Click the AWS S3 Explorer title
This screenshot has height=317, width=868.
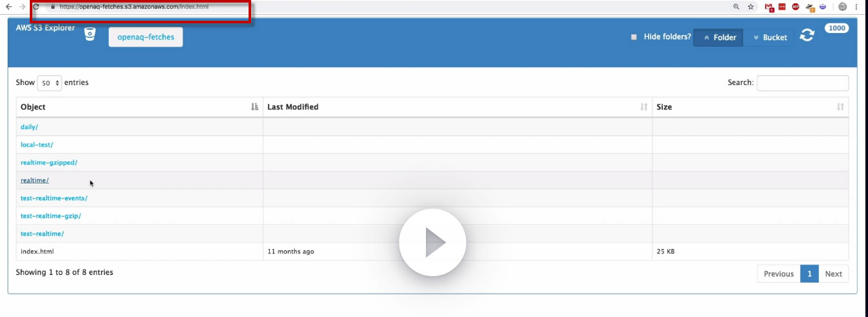(45, 28)
